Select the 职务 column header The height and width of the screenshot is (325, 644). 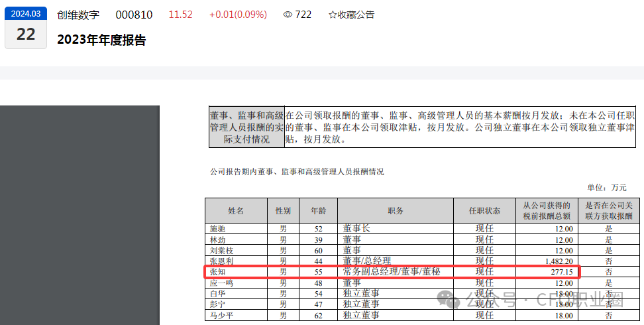(396, 211)
